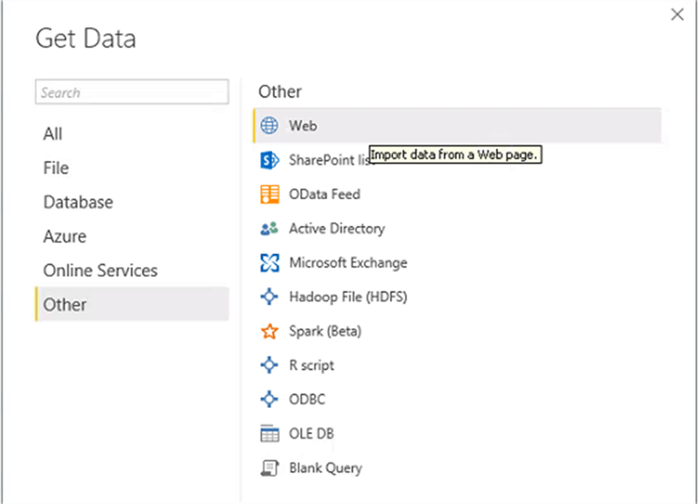Click the Microsoft Exchange icon
This screenshot has height=504, width=699.
tap(270, 263)
